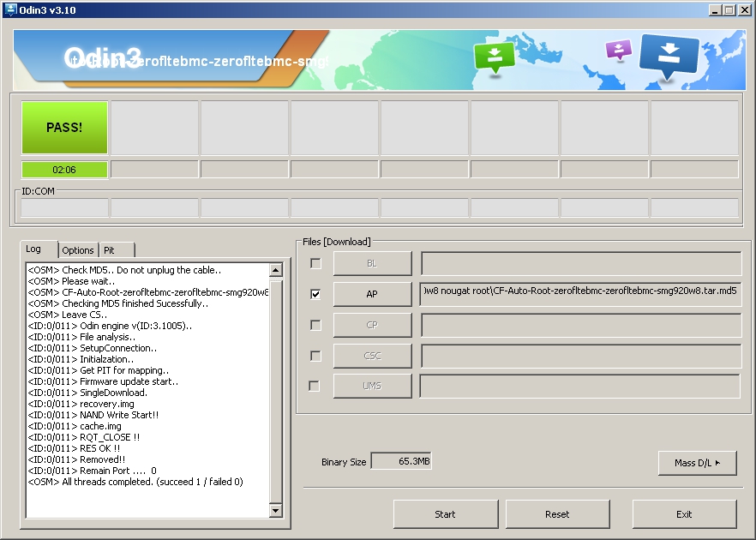Click the CSC file path field
This screenshot has height=540, width=756.
point(580,356)
